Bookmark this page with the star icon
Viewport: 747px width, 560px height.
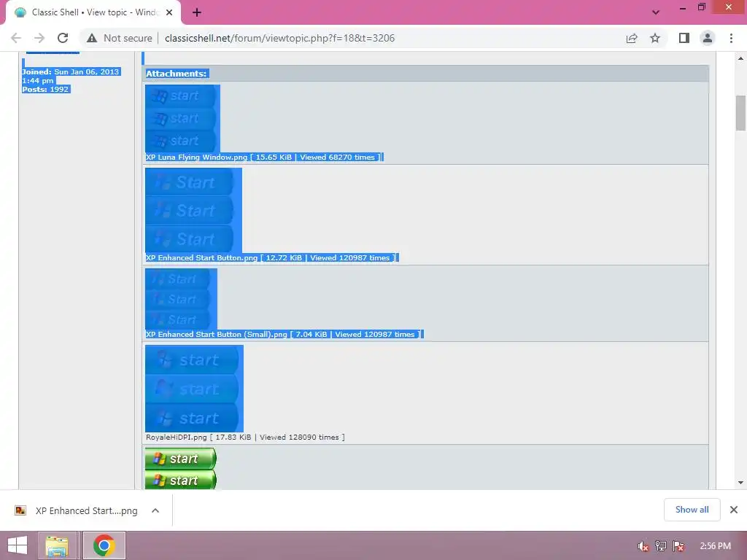tap(655, 38)
